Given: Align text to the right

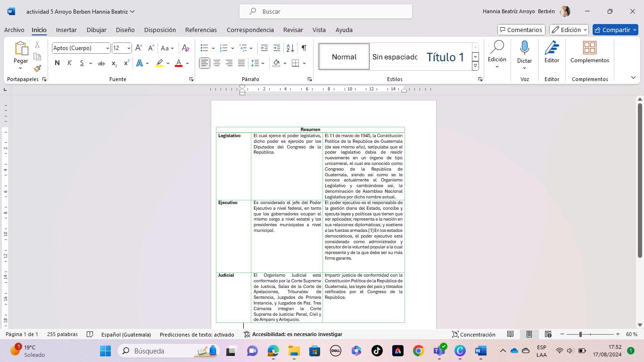Looking at the screenshot, I should (x=229, y=63).
